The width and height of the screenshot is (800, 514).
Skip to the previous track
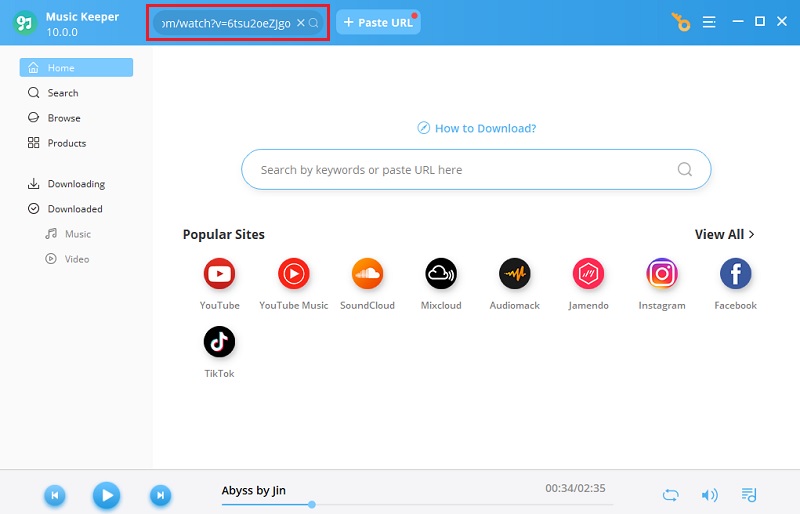[55, 495]
